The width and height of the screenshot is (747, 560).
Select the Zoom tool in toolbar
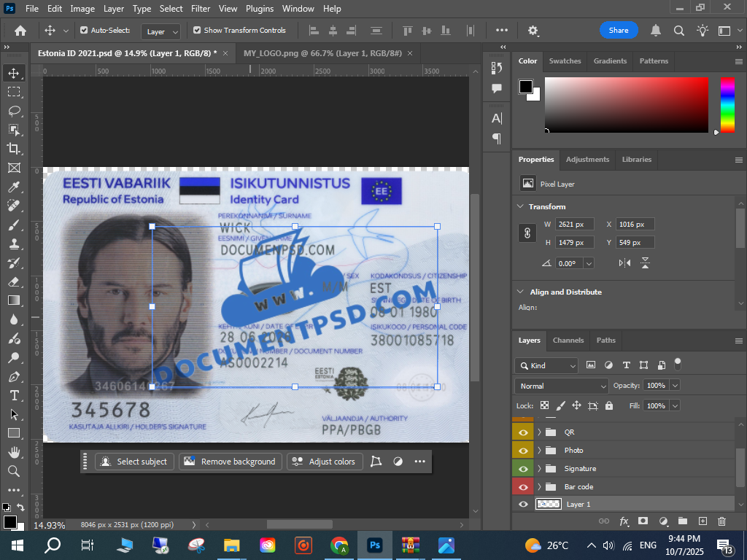[x=14, y=471]
